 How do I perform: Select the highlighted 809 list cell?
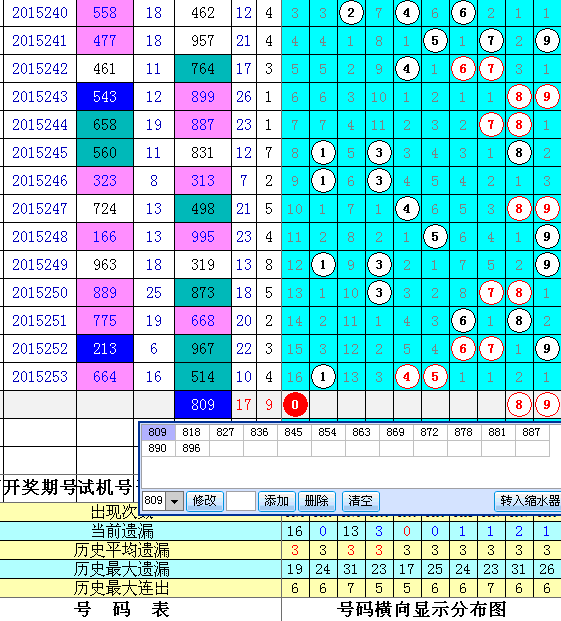(x=158, y=432)
